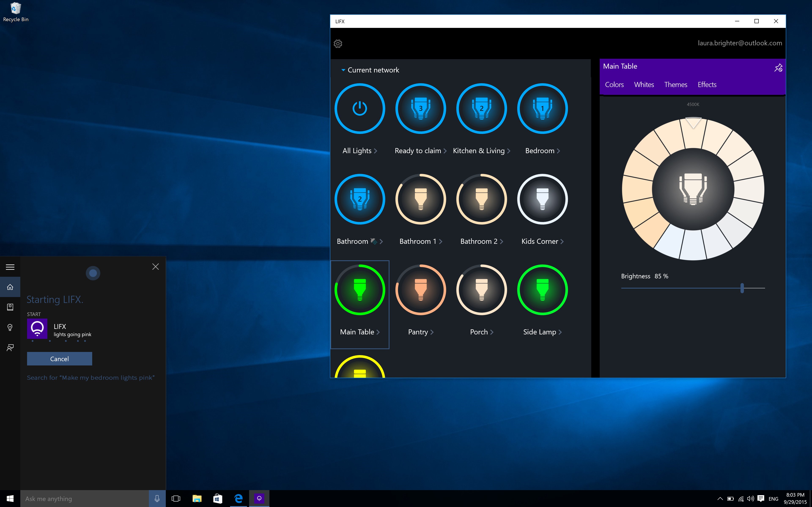Click the Cancel button in Cortana
812x507 pixels.
(x=59, y=359)
